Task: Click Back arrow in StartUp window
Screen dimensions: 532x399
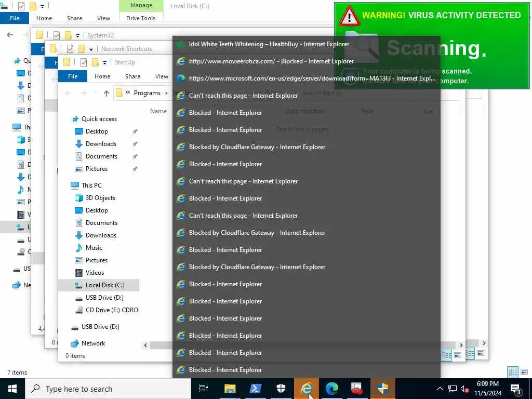Action: pyautogui.click(x=68, y=94)
